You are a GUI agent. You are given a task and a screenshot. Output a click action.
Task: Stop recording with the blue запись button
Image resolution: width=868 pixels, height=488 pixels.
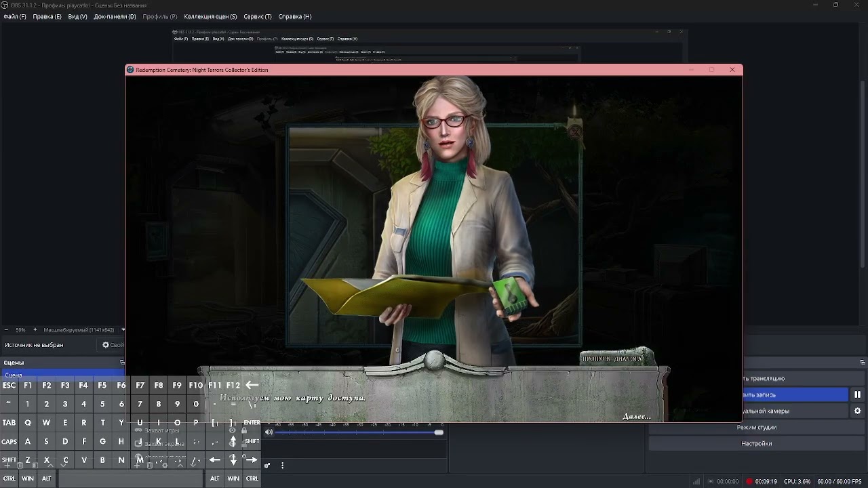(x=795, y=394)
